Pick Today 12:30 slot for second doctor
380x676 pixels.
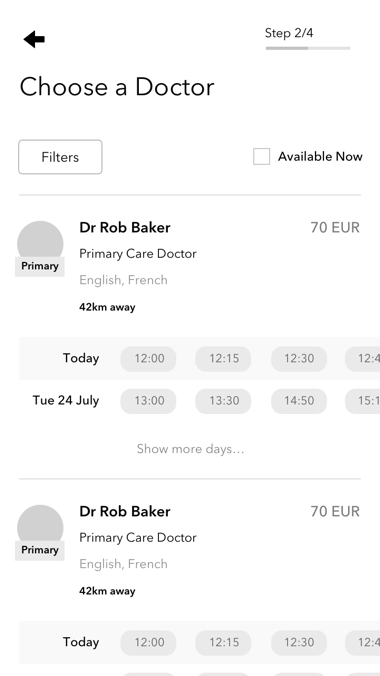pos(299,642)
